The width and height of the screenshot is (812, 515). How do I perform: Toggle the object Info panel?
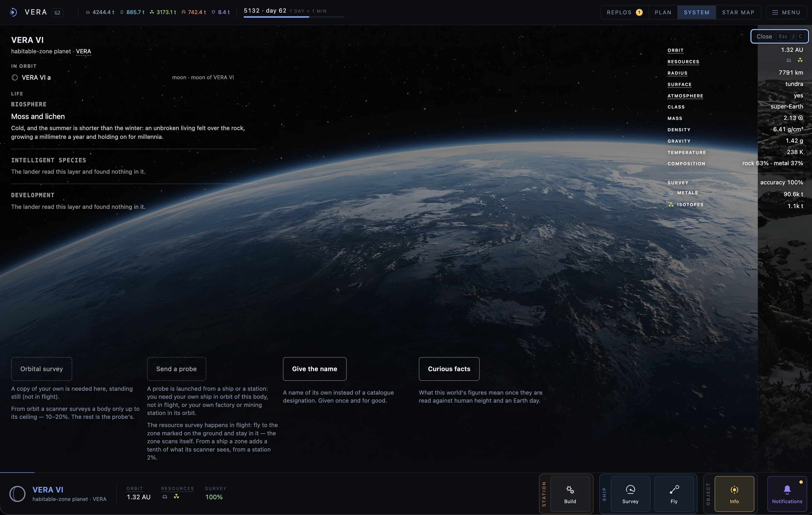point(734,494)
